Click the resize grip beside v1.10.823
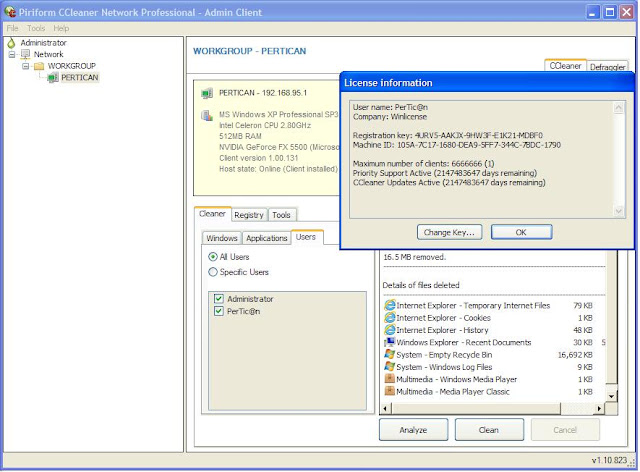The width and height of the screenshot is (640, 472). (632, 463)
